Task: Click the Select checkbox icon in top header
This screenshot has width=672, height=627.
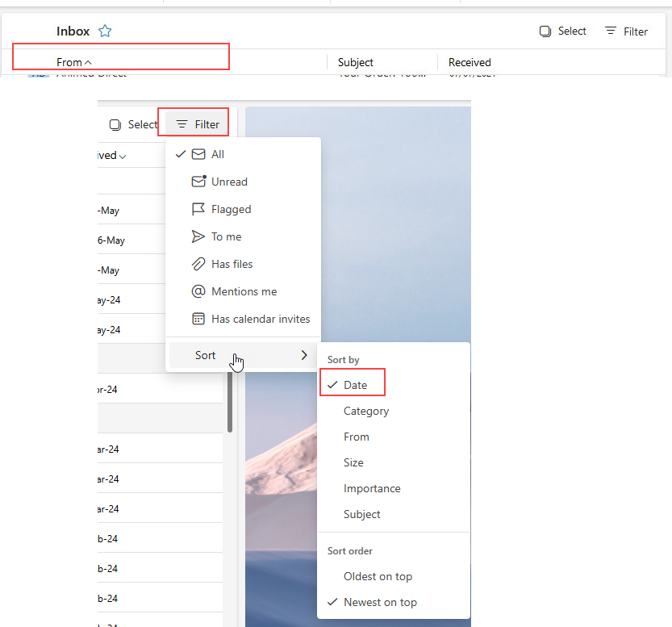Action: pos(545,31)
